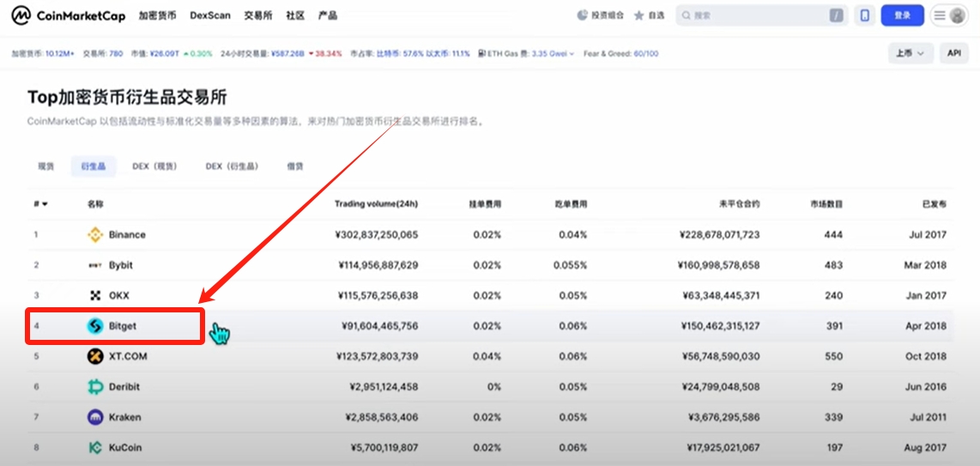Click the exchanges count 780 link
The height and width of the screenshot is (466, 980).
click(x=116, y=54)
